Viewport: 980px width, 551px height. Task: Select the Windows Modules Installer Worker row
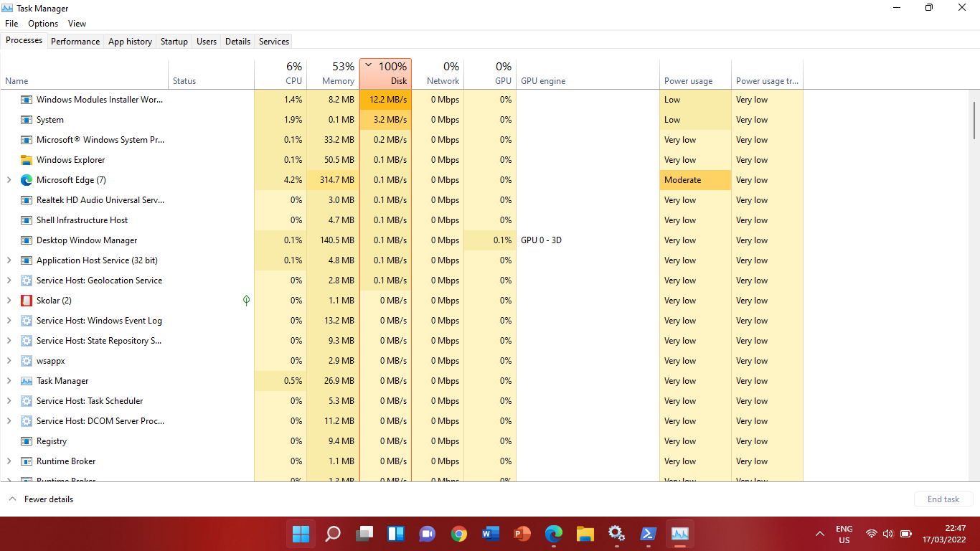[x=402, y=100]
